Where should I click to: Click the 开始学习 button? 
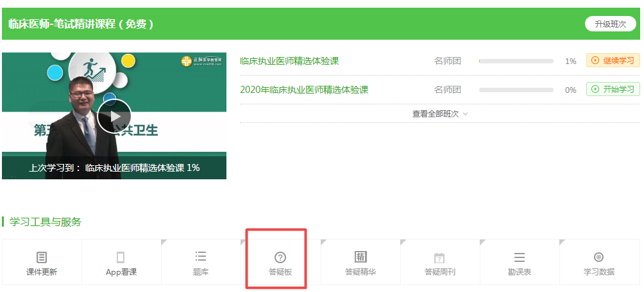(613, 90)
